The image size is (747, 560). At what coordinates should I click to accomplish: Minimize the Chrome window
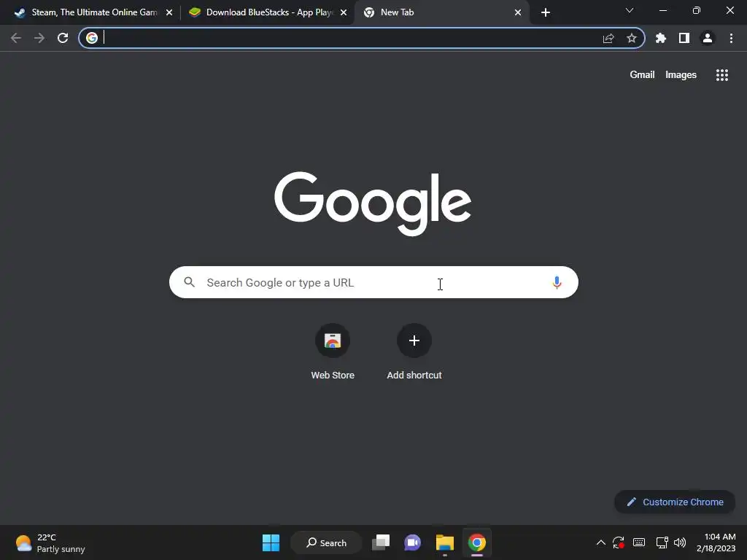(x=662, y=10)
